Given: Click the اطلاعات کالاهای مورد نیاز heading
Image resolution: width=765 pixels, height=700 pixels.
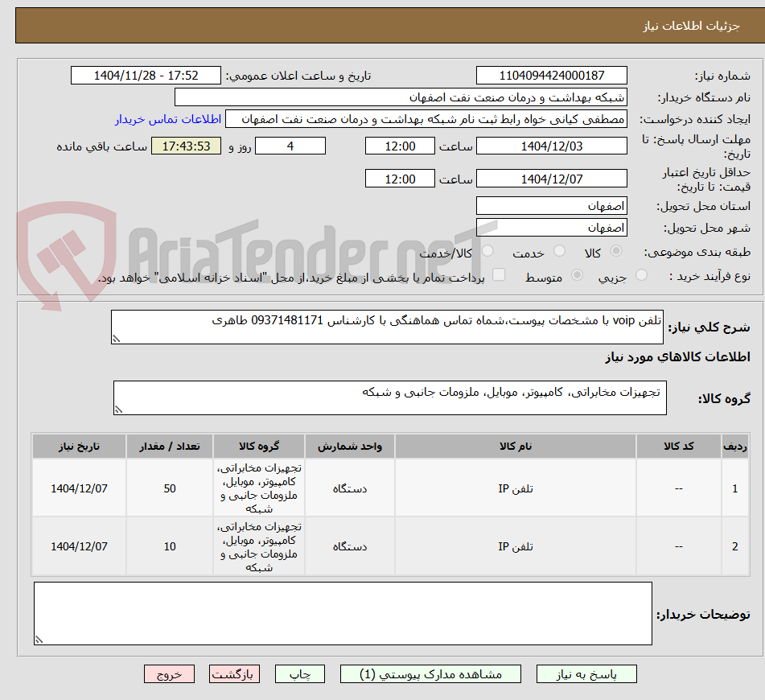Looking at the screenshot, I should pyautogui.click(x=677, y=356).
